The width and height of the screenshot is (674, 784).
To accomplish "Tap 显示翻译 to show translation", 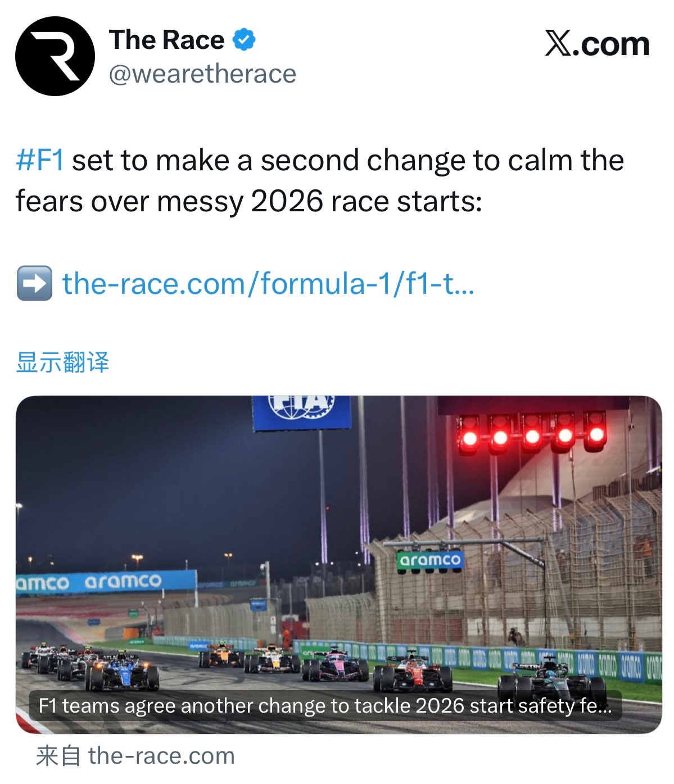I will click(62, 362).
